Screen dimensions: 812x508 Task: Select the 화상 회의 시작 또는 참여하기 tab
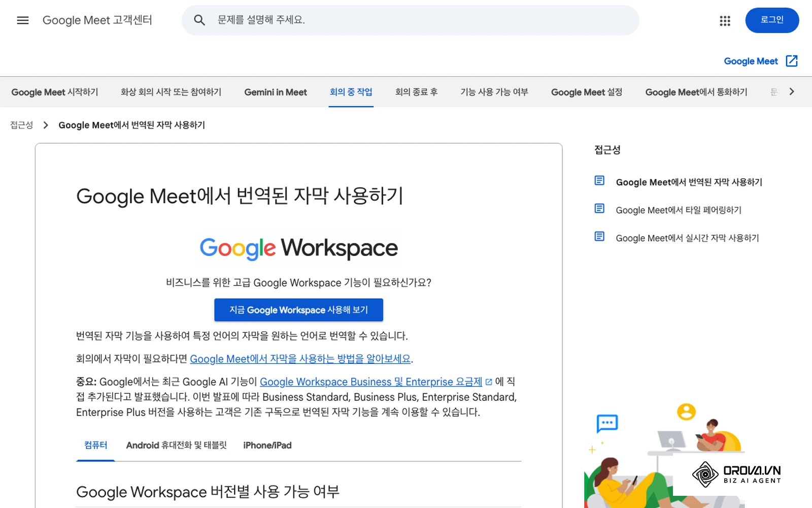coord(171,92)
